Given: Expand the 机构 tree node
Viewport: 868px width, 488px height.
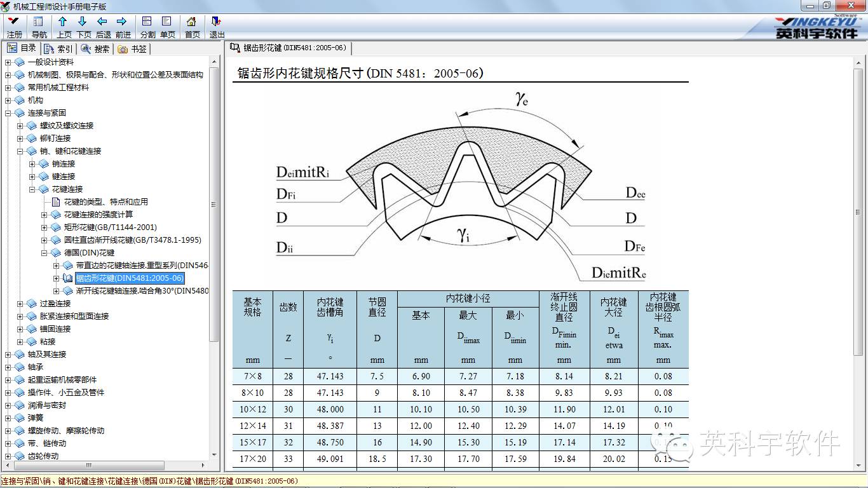Looking at the screenshot, I should pyautogui.click(x=8, y=100).
